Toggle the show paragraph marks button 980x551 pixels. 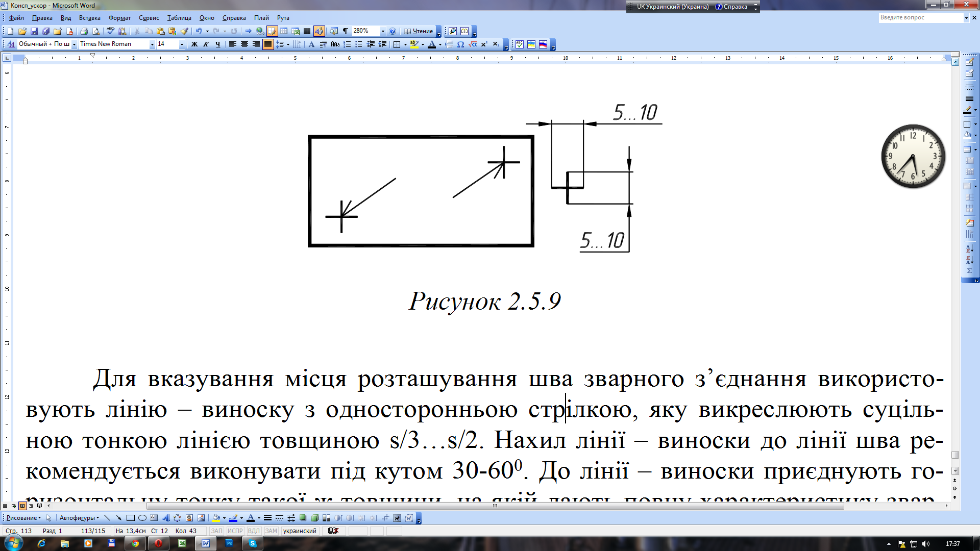pos(346,31)
